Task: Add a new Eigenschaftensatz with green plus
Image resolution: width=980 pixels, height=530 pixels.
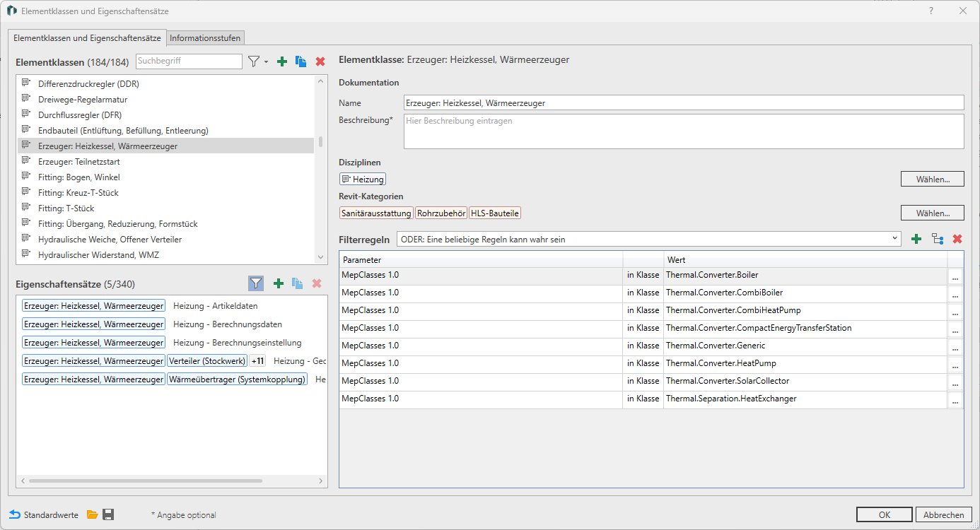Action: [279, 283]
